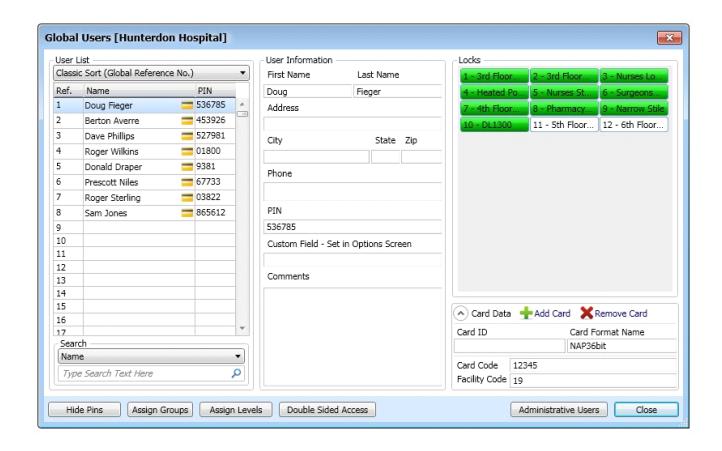Toggle lock 5 - Nurses St
722x451 pixels.
click(x=564, y=92)
